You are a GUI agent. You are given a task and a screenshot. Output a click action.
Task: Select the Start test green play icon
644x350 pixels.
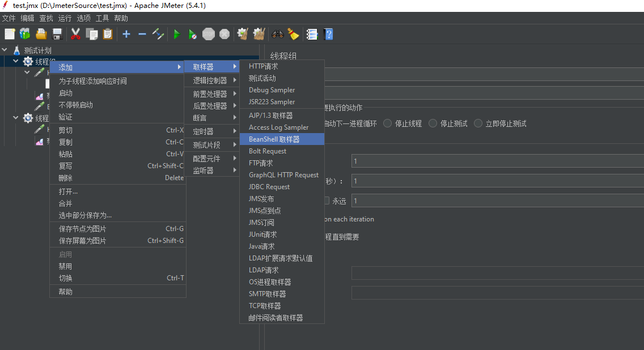[x=176, y=34]
